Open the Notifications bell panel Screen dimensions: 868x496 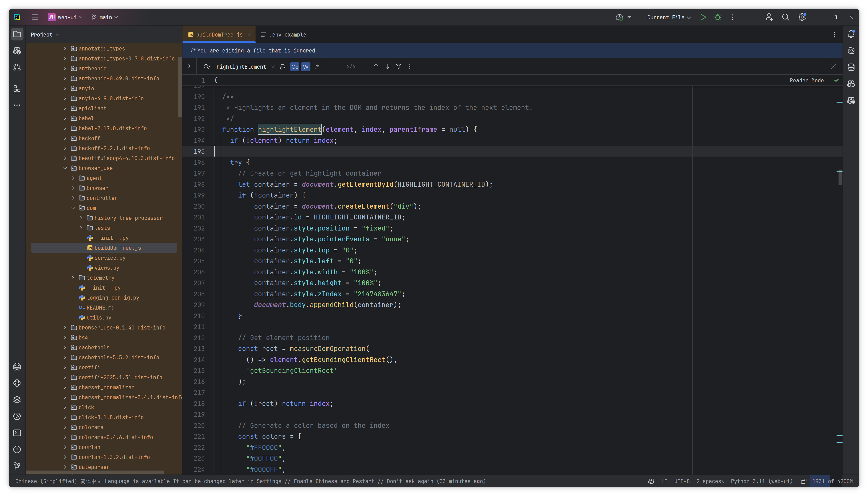pyautogui.click(x=851, y=34)
